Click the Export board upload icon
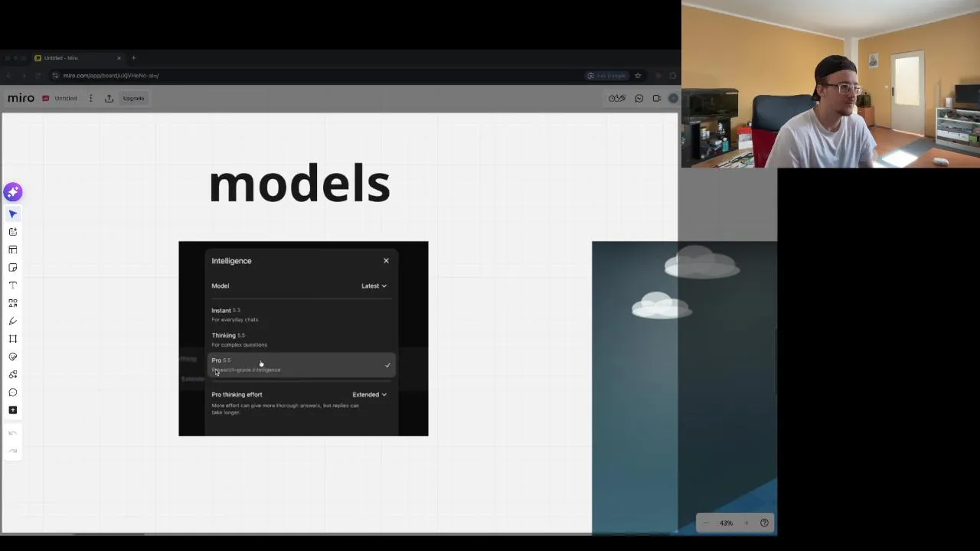Image resolution: width=980 pixels, height=551 pixels. pyautogui.click(x=109, y=98)
